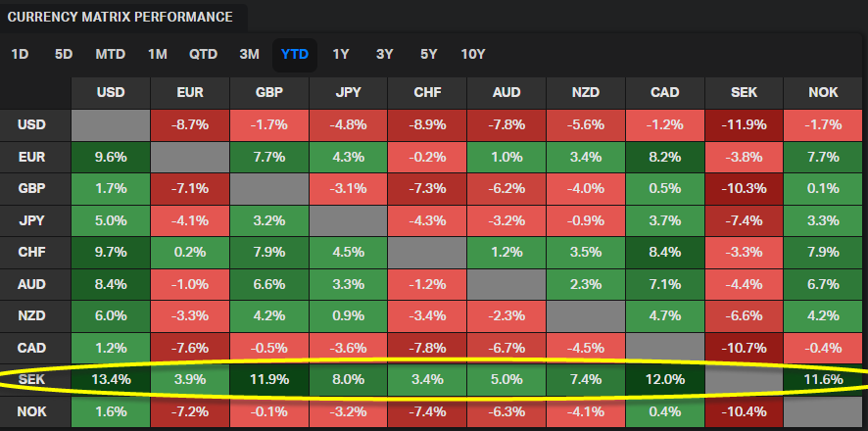Click the JPY column header

pyautogui.click(x=349, y=94)
